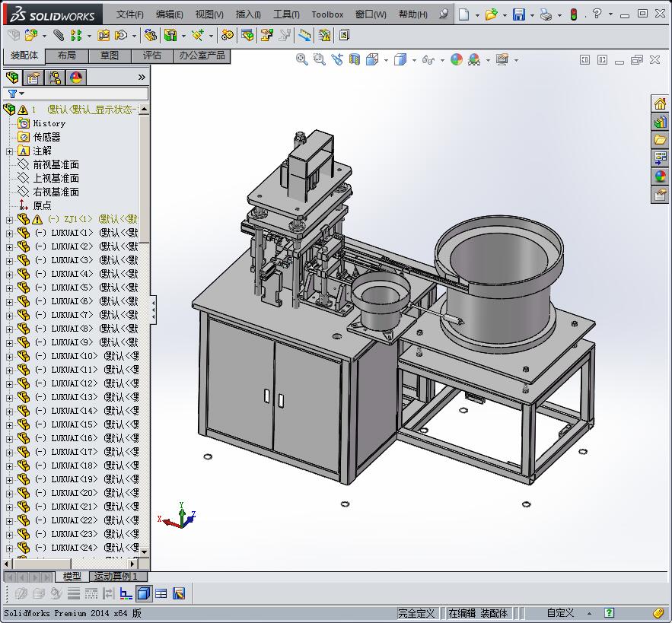Open the DisplayManager color ball tab
Viewport: 672px width, 623px height.
(76, 78)
